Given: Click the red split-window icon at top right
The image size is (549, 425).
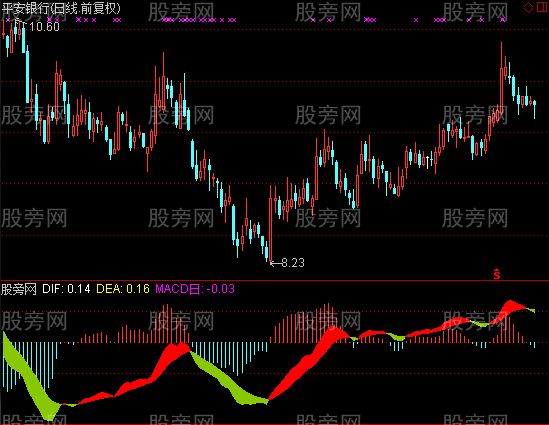Looking at the screenshot, I should click(x=542, y=7).
